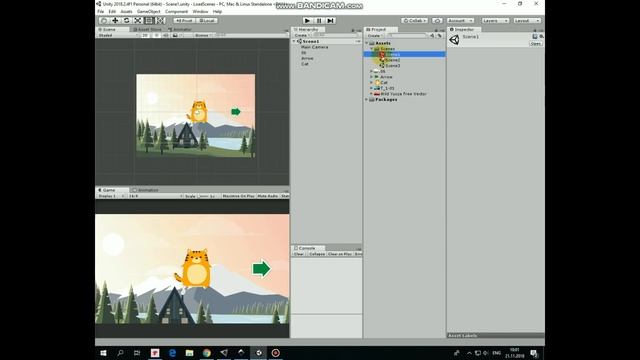
Task: Select the Move tool
Action: click(115, 20)
